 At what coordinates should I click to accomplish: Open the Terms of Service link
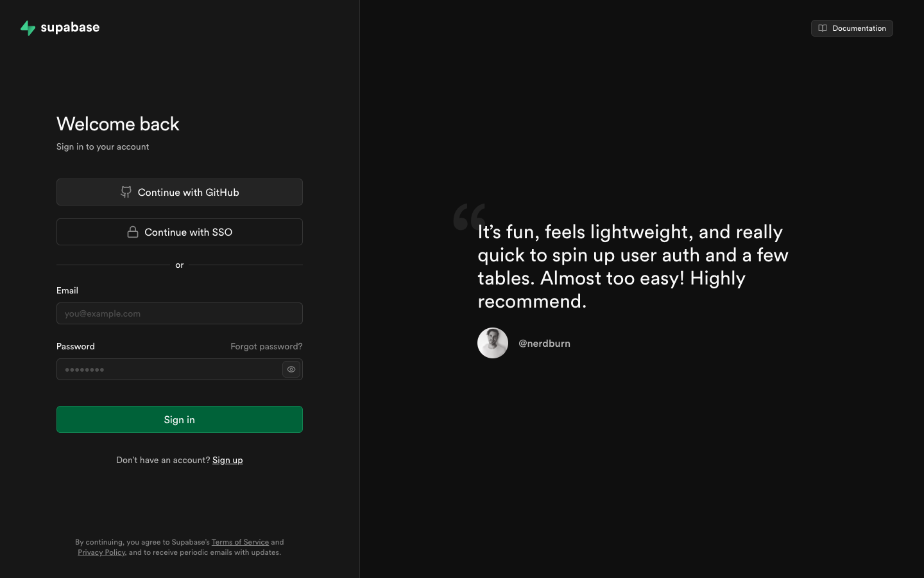240,542
